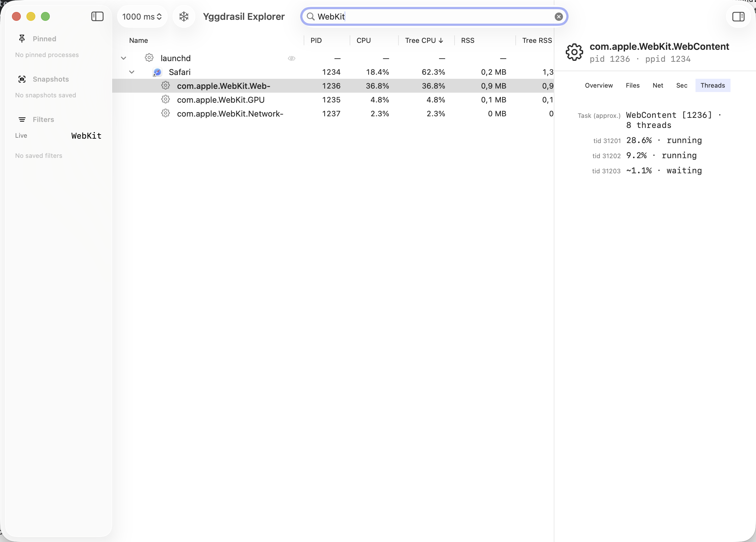Click the 'WebContent [1236] · 8 threads' task summary
The width and height of the screenshot is (756, 542).
coord(674,120)
